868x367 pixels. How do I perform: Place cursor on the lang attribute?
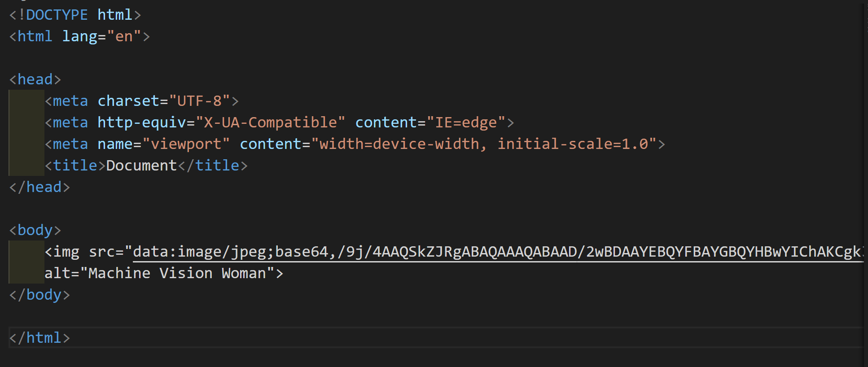click(x=79, y=36)
